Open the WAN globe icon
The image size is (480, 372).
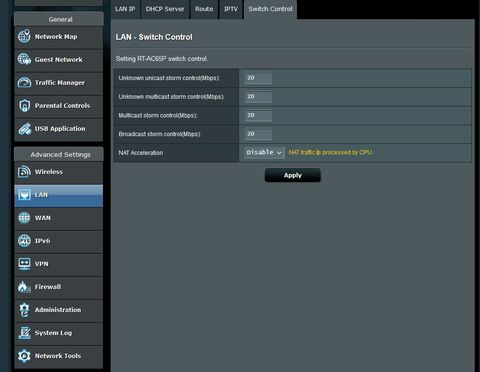(24, 218)
